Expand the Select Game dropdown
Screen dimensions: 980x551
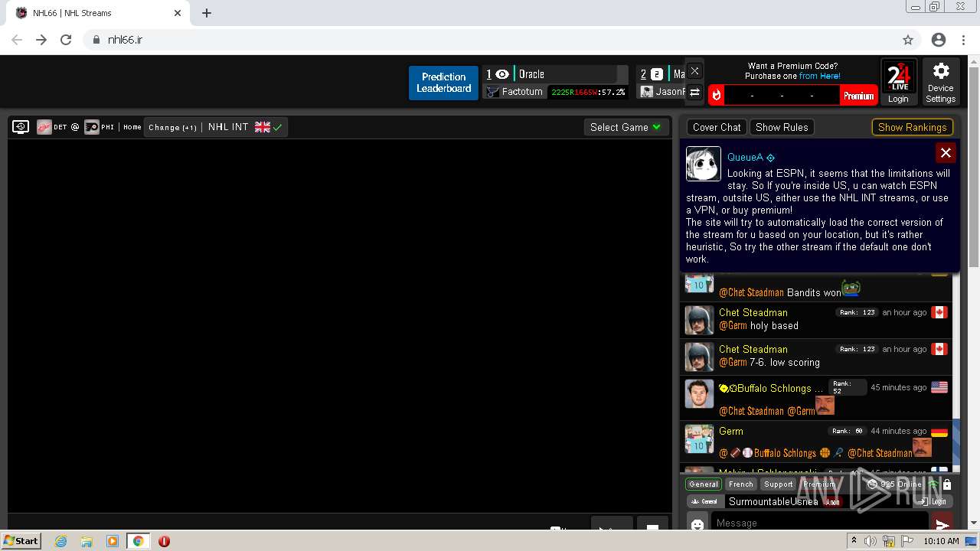626,127
